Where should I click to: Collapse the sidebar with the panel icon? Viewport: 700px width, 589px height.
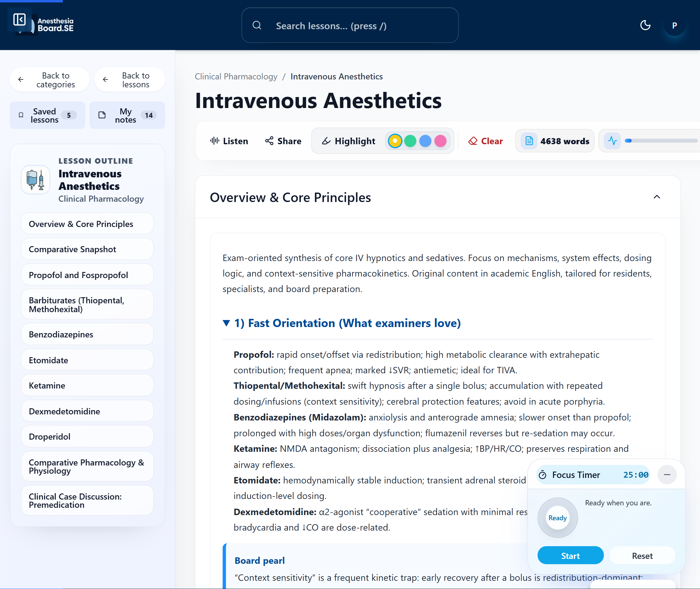click(x=19, y=19)
